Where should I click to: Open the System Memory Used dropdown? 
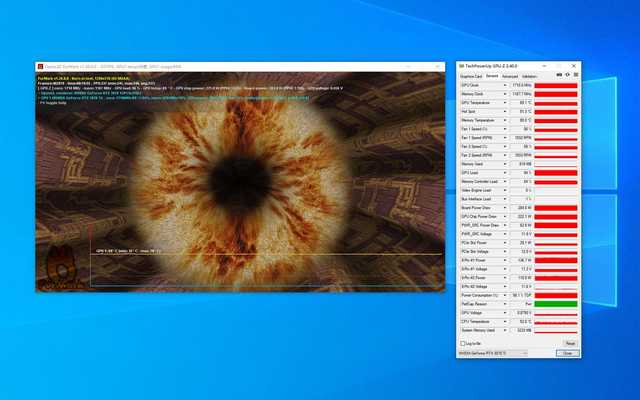coord(505,330)
